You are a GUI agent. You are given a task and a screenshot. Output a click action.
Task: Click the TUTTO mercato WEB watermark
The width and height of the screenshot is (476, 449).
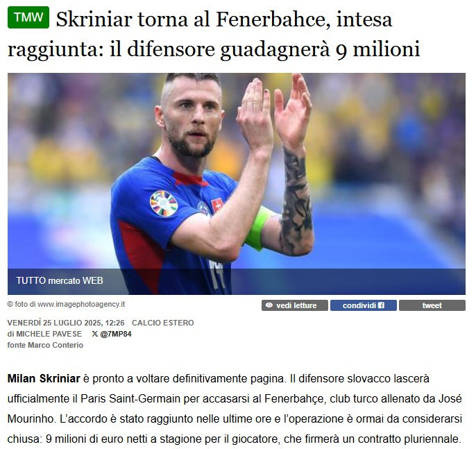coord(60,280)
